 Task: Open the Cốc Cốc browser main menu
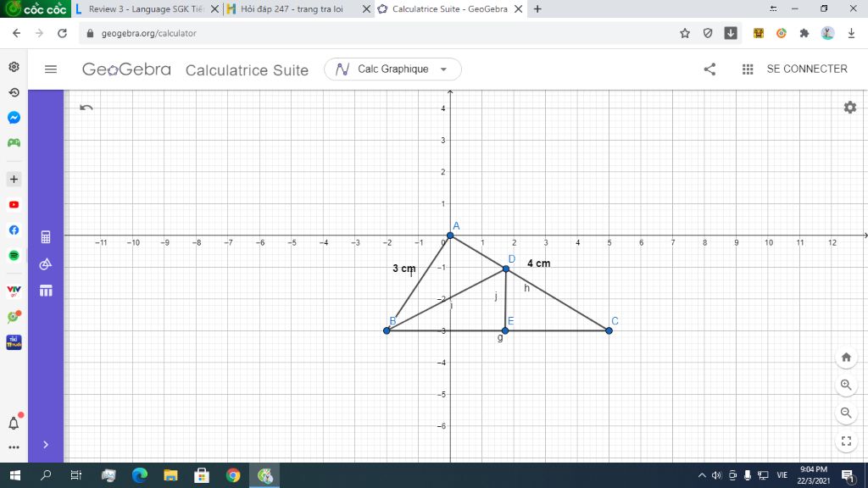[36, 8]
